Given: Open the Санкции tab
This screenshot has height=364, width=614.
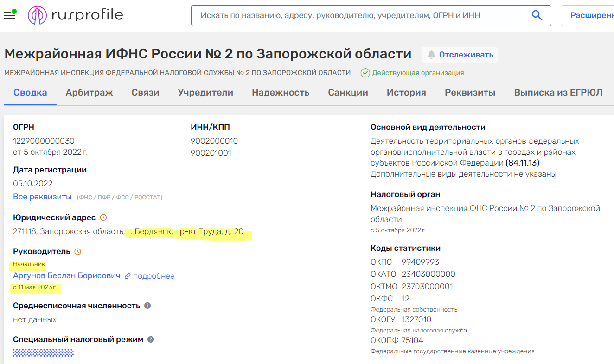Looking at the screenshot, I should pyautogui.click(x=347, y=92).
